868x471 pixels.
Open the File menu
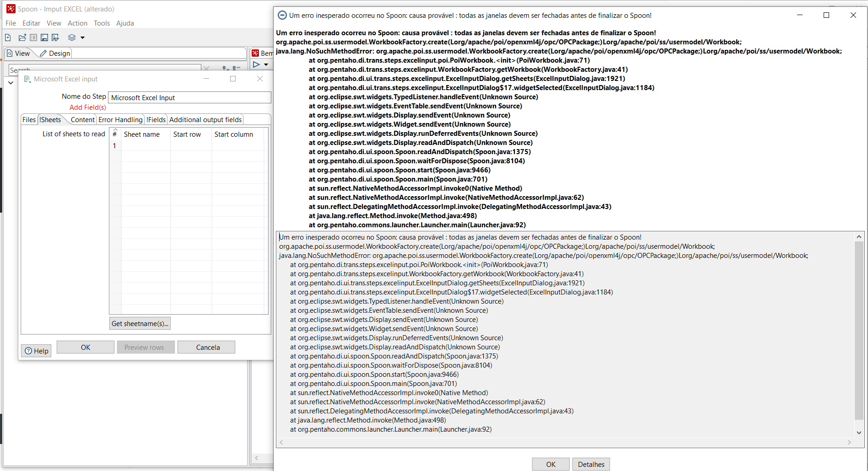(x=11, y=23)
